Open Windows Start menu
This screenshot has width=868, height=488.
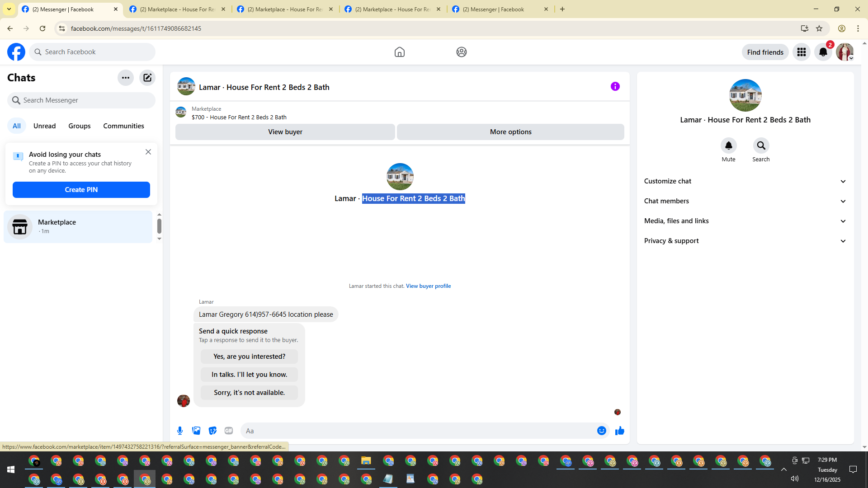11,470
